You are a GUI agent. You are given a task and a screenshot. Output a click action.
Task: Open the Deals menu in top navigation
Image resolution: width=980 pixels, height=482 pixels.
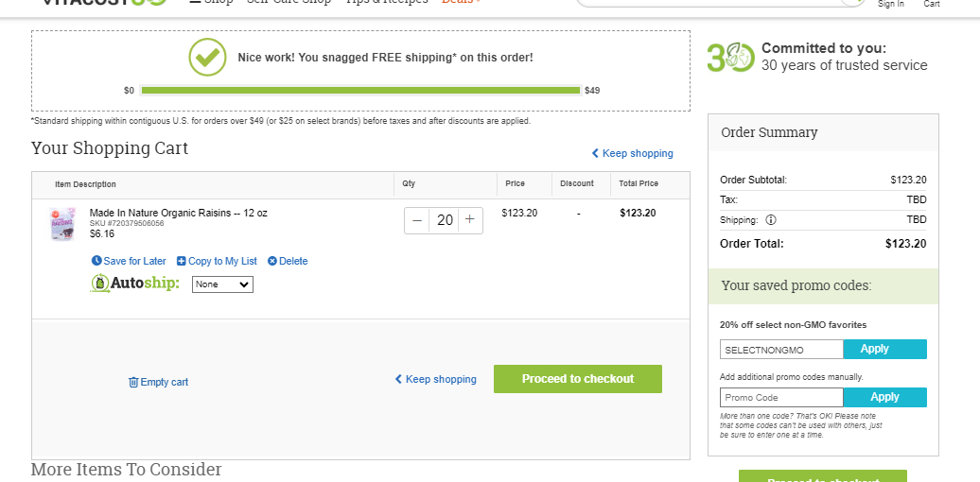(x=462, y=2)
